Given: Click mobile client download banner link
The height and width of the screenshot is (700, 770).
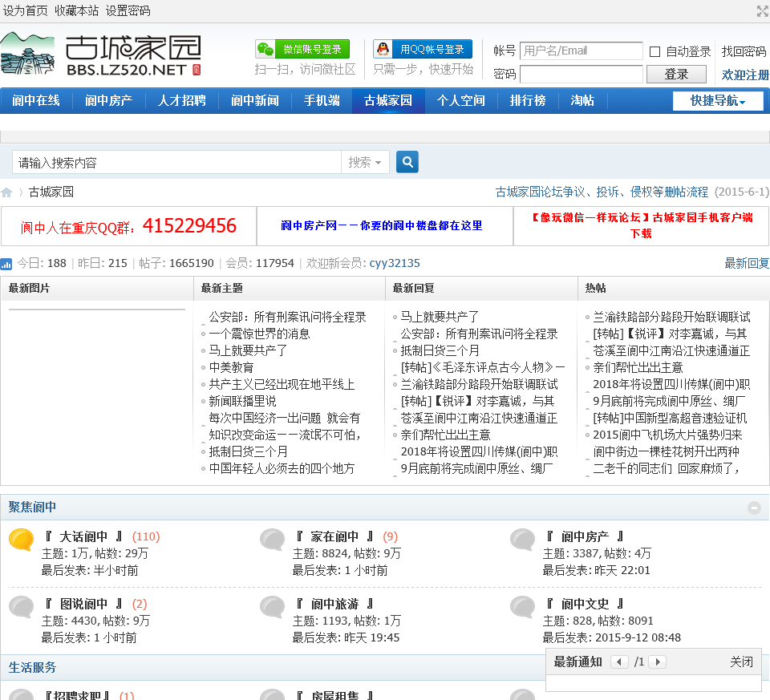Looking at the screenshot, I should pyautogui.click(x=642, y=225).
